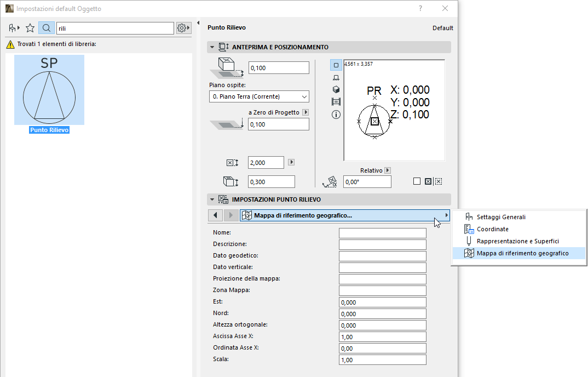Click the Proiezione della mappa field

pyautogui.click(x=383, y=279)
